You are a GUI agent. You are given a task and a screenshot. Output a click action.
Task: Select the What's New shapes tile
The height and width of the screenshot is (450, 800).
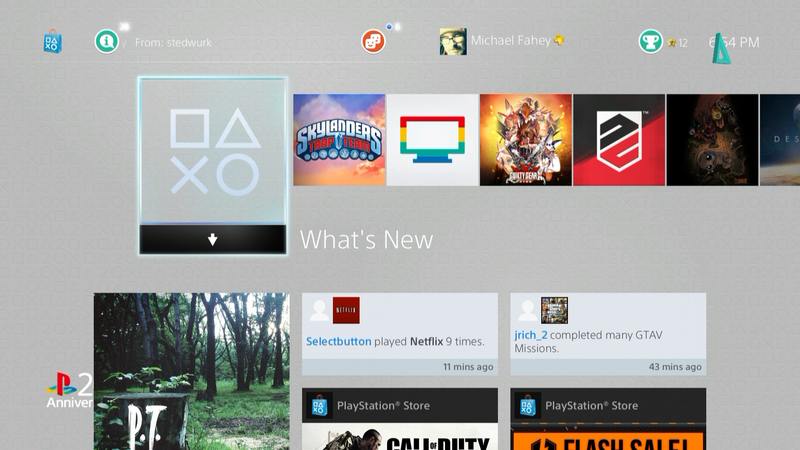[213, 151]
